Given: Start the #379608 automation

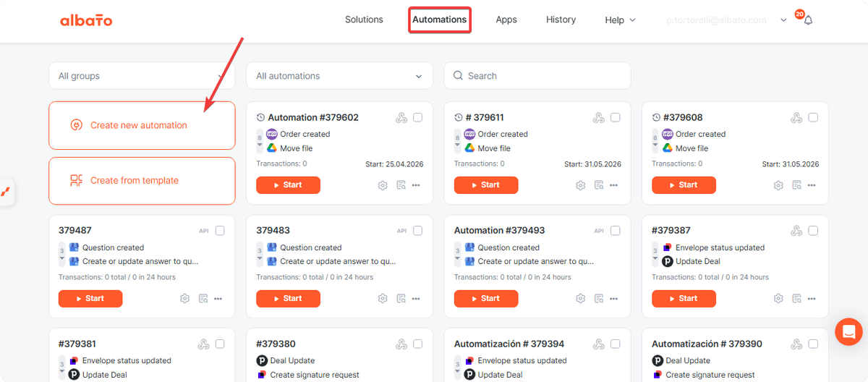Looking at the screenshot, I should pyautogui.click(x=684, y=185).
